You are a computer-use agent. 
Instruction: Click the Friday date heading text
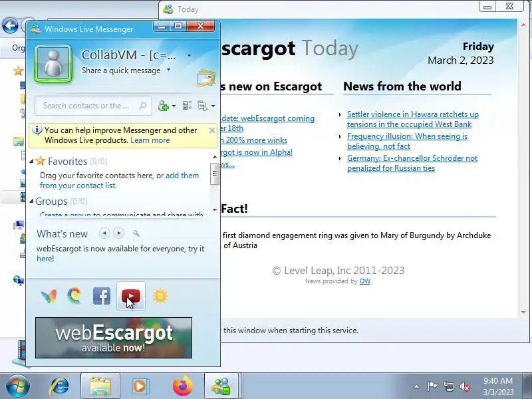[x=478, y=47]
